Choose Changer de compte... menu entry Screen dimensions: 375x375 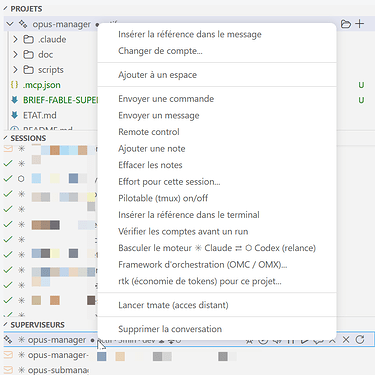pyautogui.click(x=160, y=51)
